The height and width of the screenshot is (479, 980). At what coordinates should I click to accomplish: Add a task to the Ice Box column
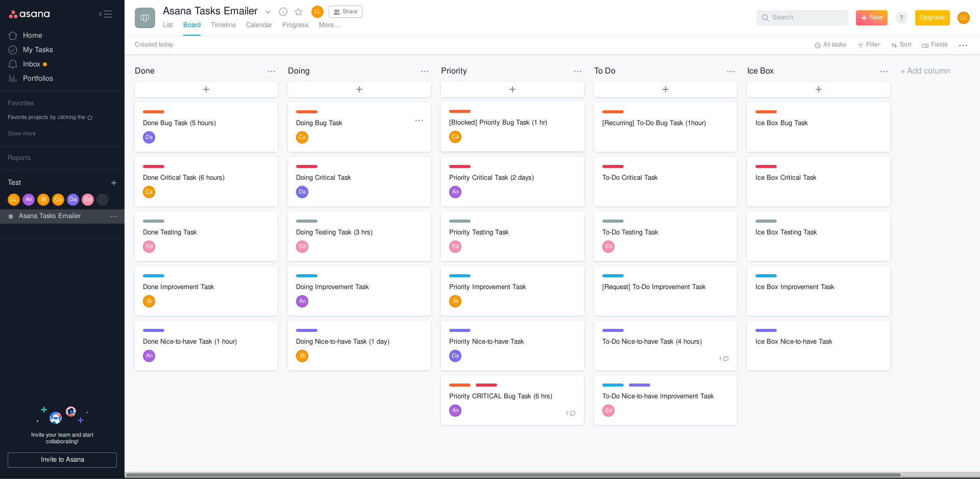[819, 89]
